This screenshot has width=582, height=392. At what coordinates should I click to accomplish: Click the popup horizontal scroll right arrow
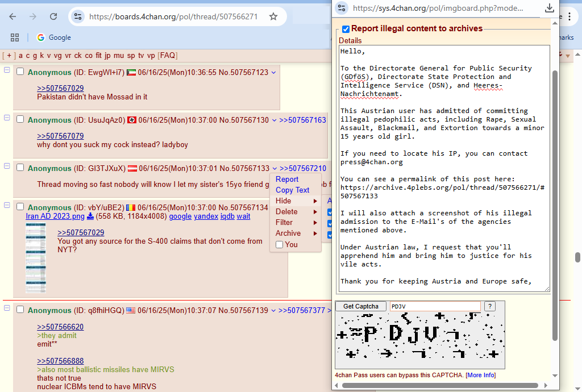pyautogui.click(x=546, y=385)
